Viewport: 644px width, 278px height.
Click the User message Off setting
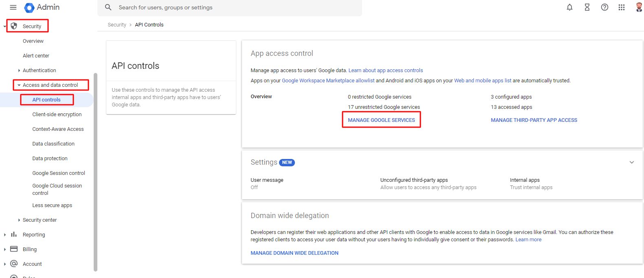click(x=267, y=183)
